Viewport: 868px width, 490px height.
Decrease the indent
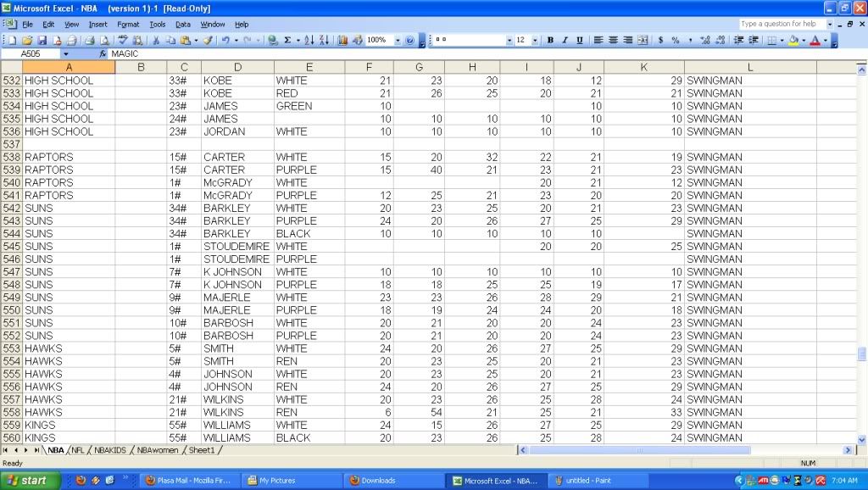738,41
